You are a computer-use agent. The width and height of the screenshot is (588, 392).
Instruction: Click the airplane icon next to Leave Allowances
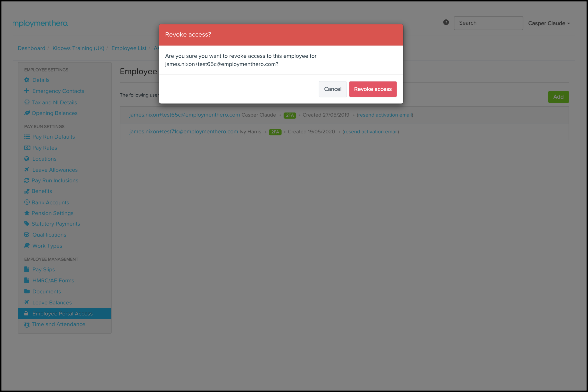point(27,169)
